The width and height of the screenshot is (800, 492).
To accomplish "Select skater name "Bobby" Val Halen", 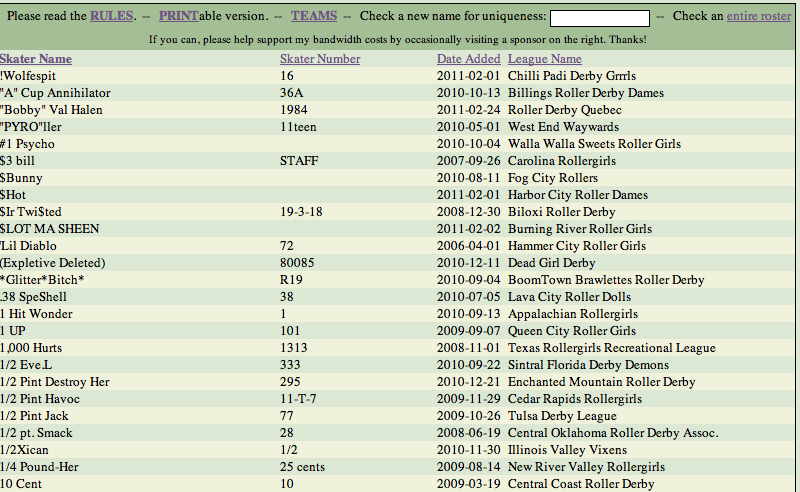I will [51, 110].
